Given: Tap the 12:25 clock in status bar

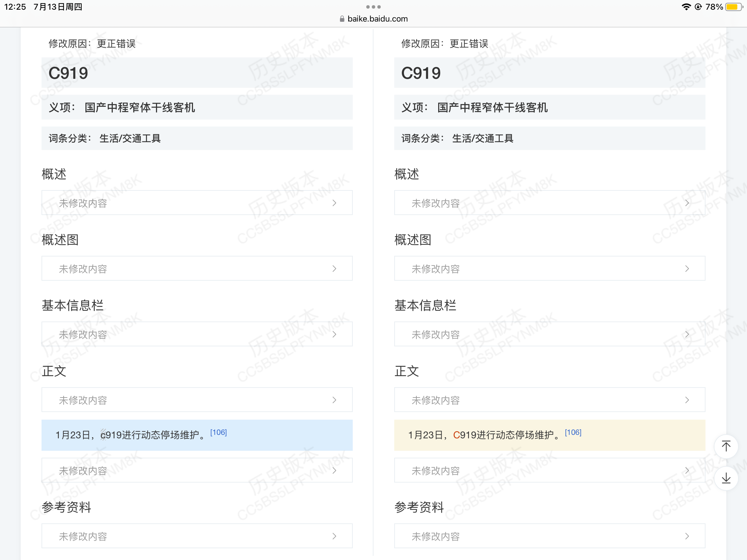Looking at the screenshot, I should point(15,7).
